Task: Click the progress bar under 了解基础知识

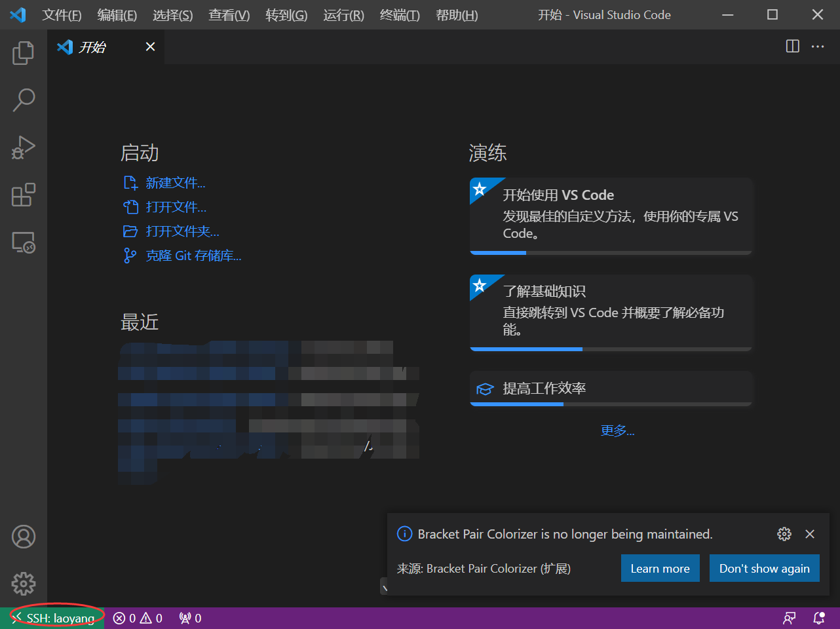Action: pyautogui.click(x=611, y=349)
